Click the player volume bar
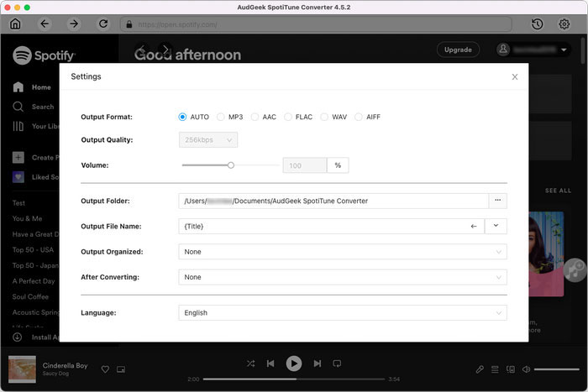 click(556, 369)
